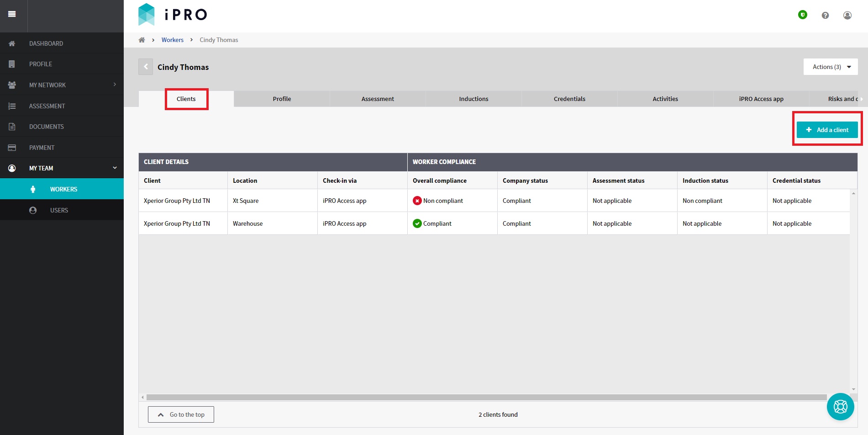
Task: Collapse the My Team section chevron
Action: [115, 168]
